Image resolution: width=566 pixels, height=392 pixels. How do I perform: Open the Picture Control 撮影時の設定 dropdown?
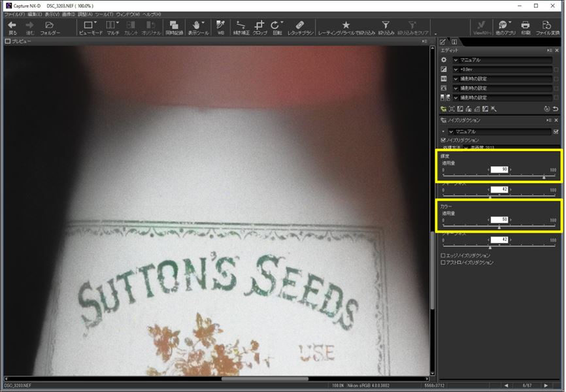503,88
